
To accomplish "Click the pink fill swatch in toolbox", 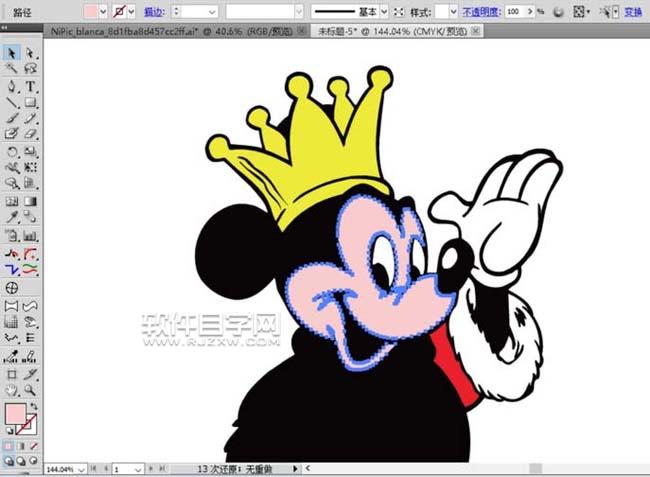I will [15, 413].
